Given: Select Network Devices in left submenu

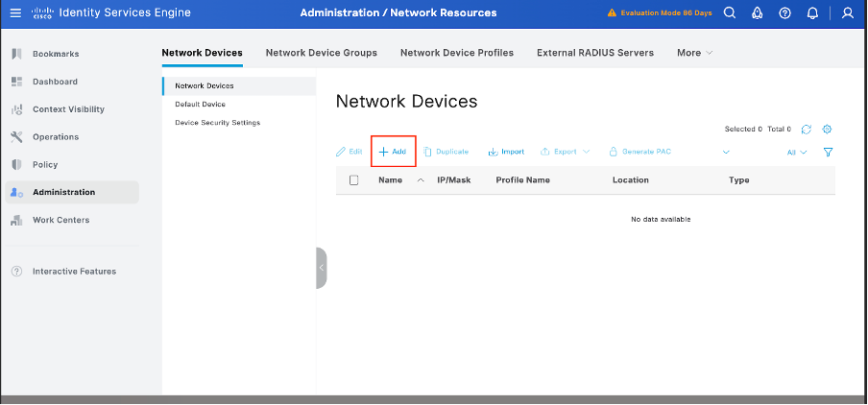Looking at the screenshot, I should point(239,85).
